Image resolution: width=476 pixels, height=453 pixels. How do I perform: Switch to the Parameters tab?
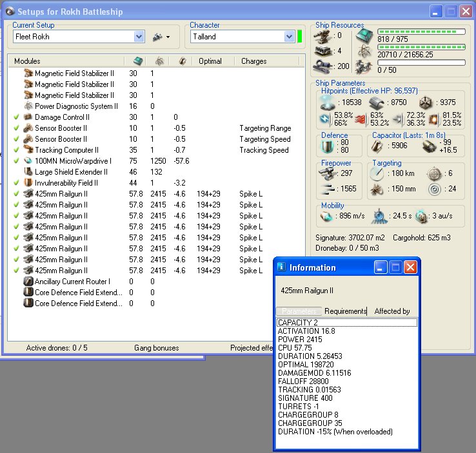[x=299, y=311]
